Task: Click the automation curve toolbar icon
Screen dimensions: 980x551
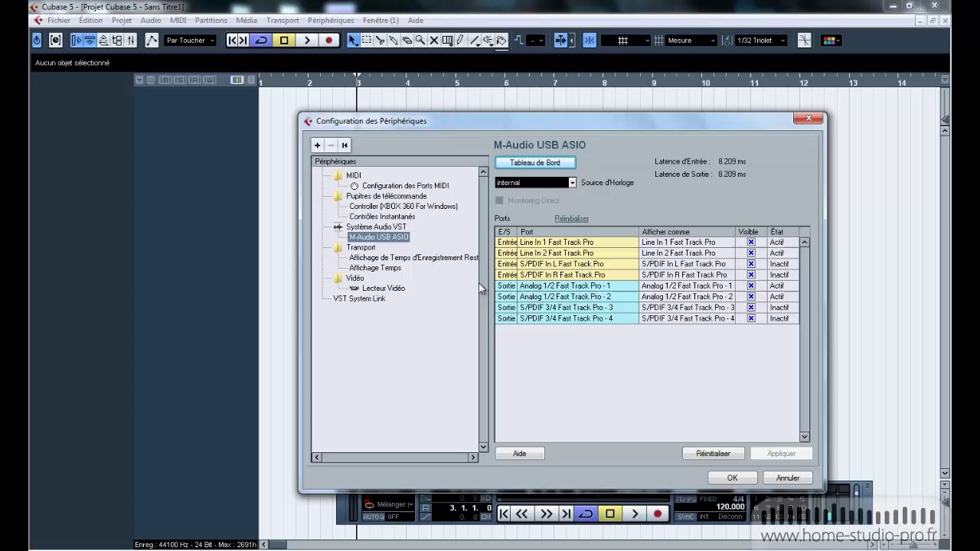Action: (152, 41)
